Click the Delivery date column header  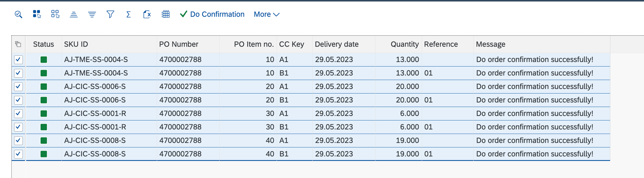[x=336, y=44]
